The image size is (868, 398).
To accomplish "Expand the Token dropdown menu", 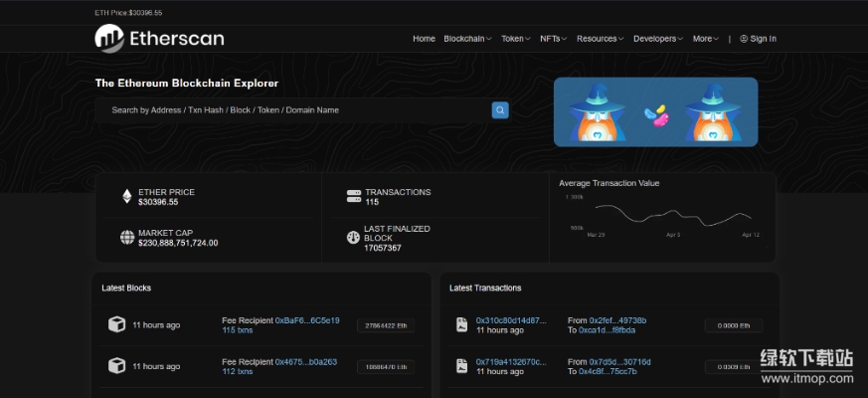I will [516, 39].
